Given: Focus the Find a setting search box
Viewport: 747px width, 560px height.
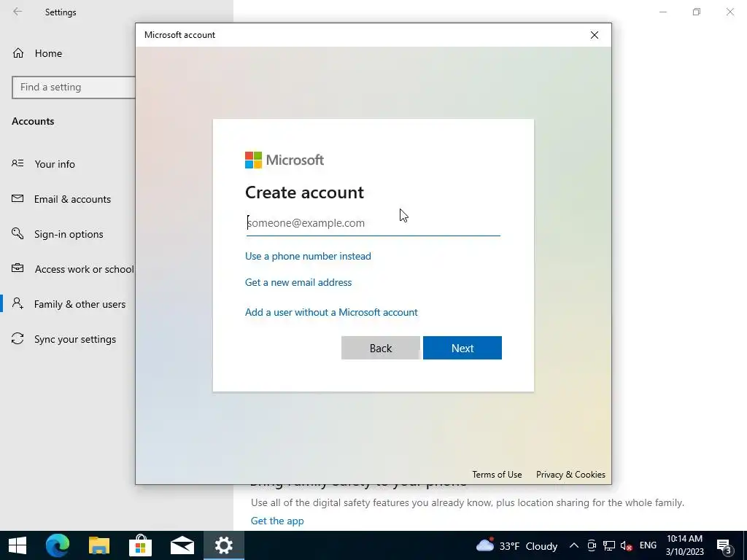Looking at the screenshot, I should [74, 87].
